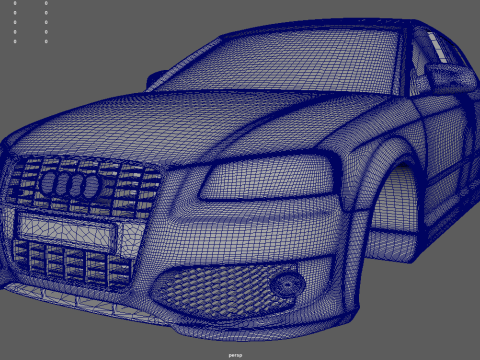Click the persp camera label
The width and height of the screenshot is (480, 360).
235,355
